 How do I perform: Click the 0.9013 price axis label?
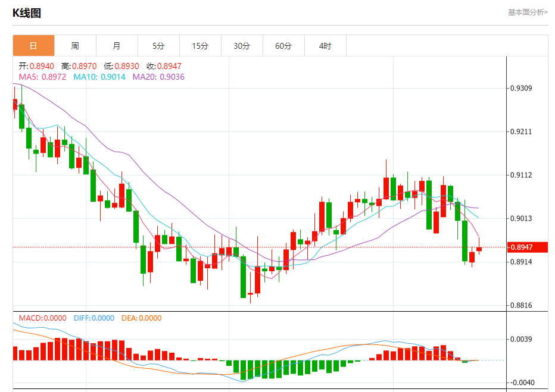tap(521, 218)
